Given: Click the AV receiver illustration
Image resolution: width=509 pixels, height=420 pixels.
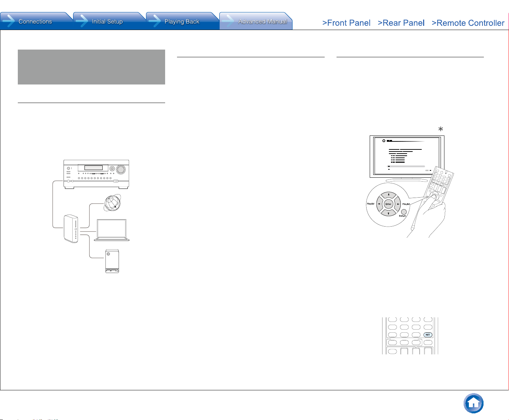Looking at the screenshot, I should click(x=96, y=174).
